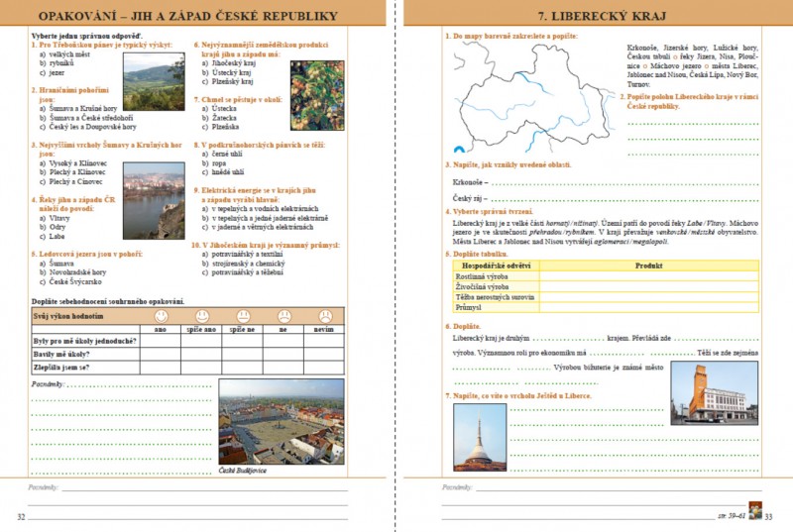Click the face icon above "nevím"
Viewport: 793px width, 532px height.
point(324,314)
